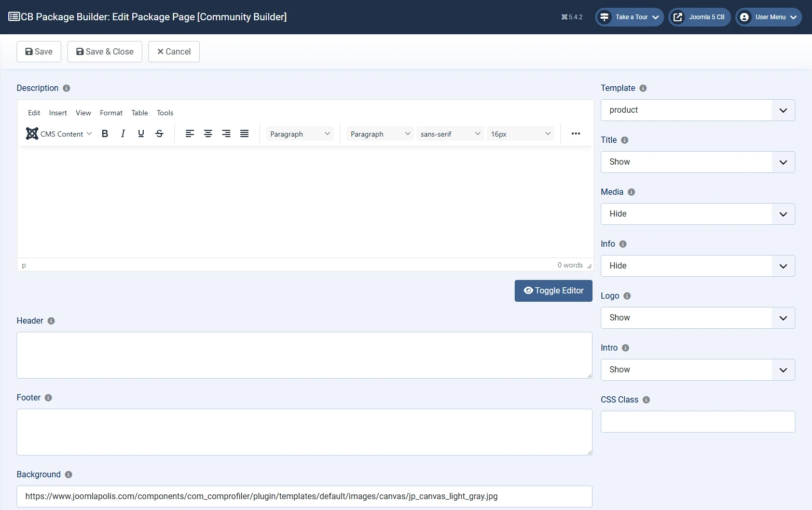The image size is (812, 510).
Task: Open the Format menu in the editor
Action: coord(111,113)
